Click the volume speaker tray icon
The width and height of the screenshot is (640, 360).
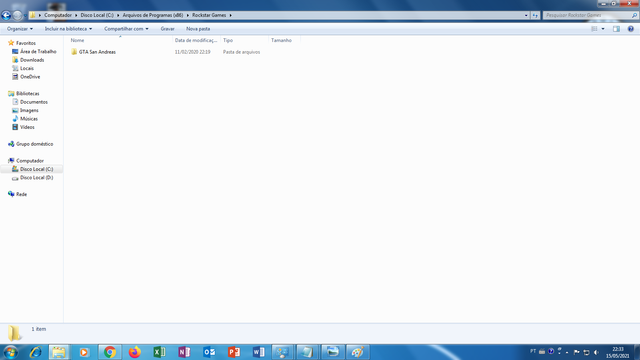(596, 352)
